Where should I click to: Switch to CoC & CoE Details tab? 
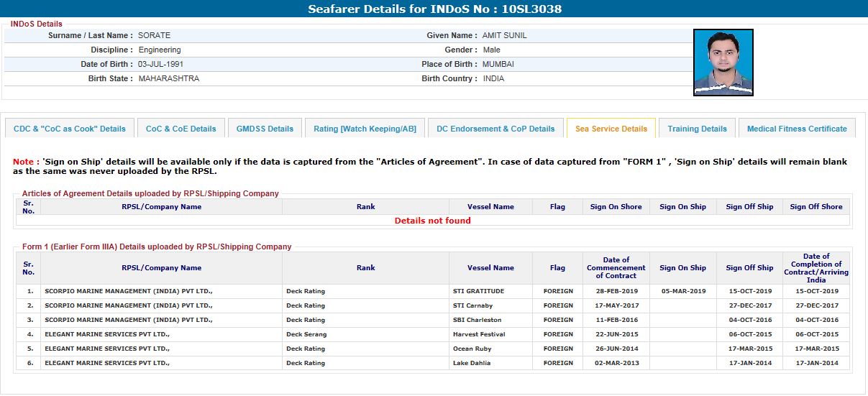[181, 129]
